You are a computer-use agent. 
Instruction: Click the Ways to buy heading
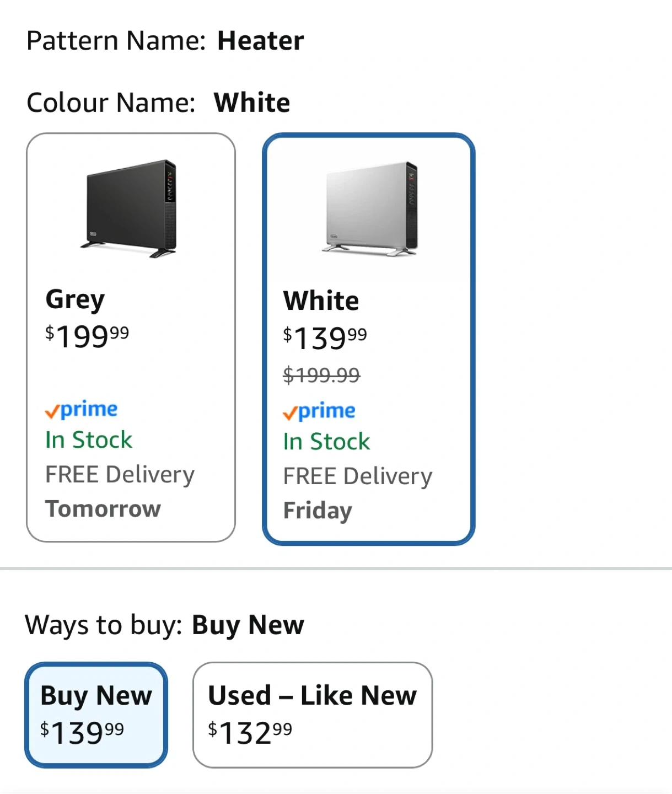tap(104, 625)
